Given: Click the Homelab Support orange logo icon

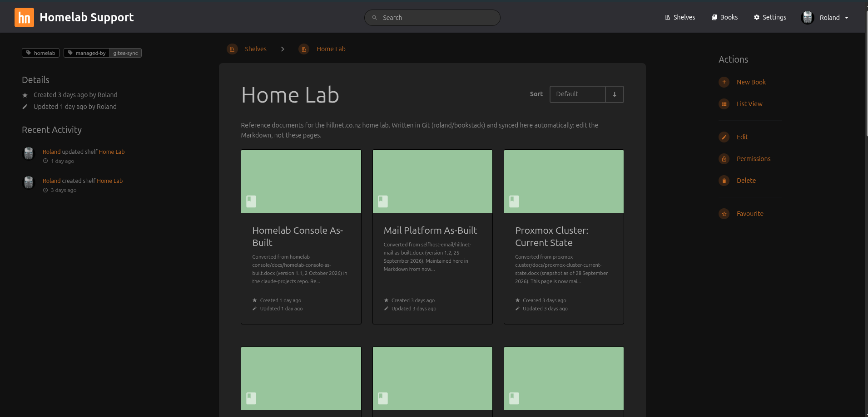Looking at the screenshot, I should 24,18.
